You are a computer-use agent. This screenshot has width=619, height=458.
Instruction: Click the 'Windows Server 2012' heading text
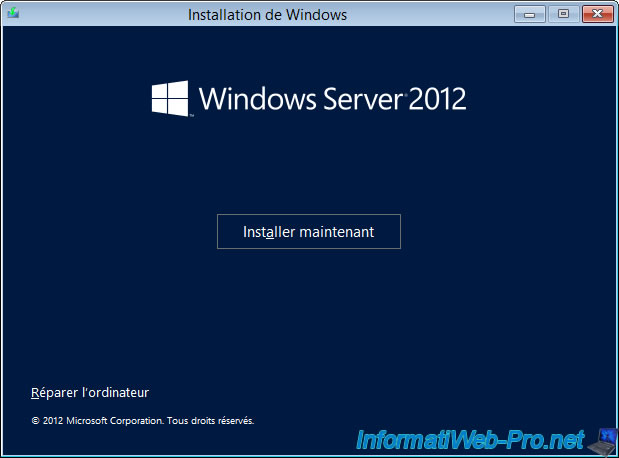pyautogui.click(x=332, y=99)
